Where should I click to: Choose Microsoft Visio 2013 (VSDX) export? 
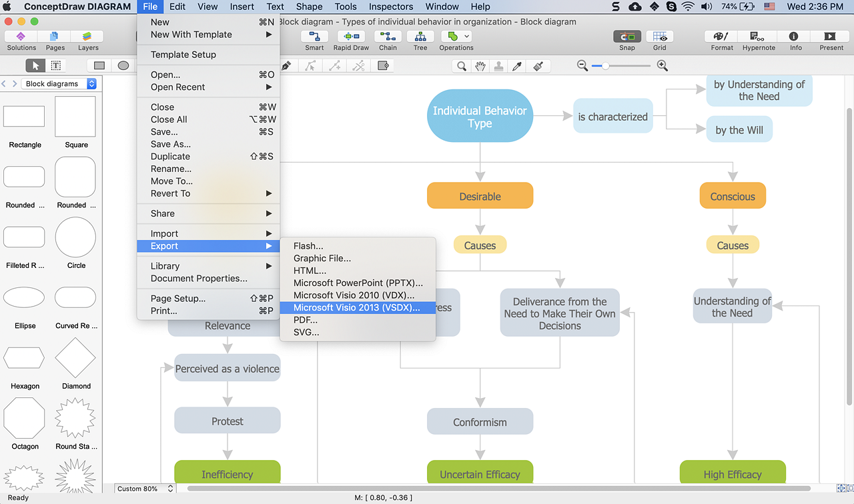pyautogui.click(x=357, y=307)
